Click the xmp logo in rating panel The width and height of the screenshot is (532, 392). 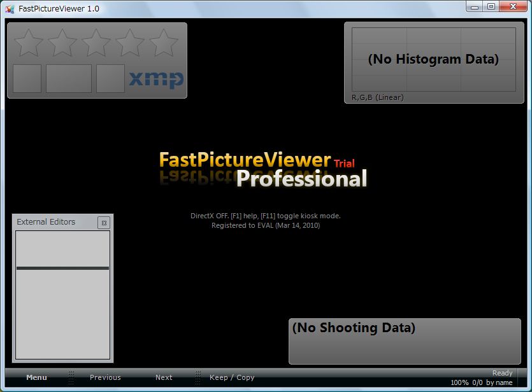(x=156, y=80)
